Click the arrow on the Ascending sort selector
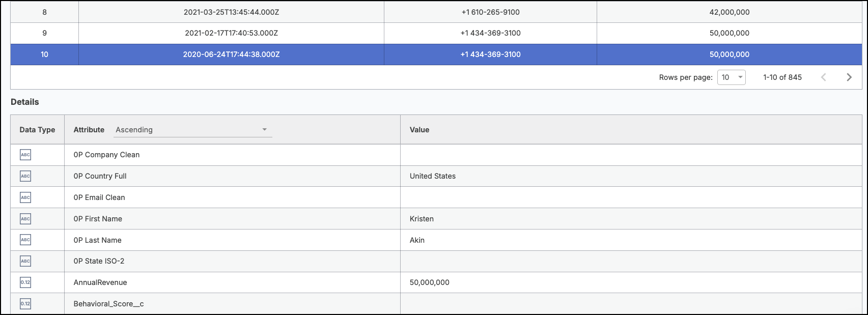The width and height of the screenshot is (868, 315). click(265, 130)
